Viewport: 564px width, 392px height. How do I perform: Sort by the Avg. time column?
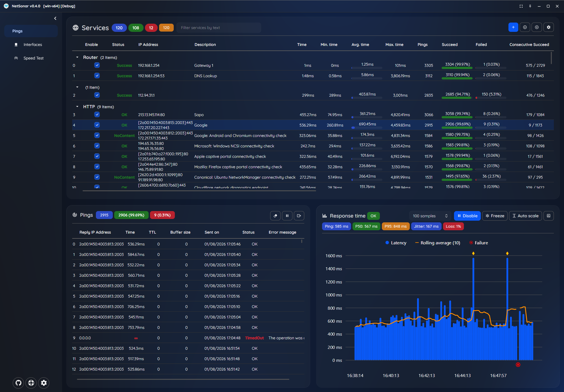(x=360, y=45)
